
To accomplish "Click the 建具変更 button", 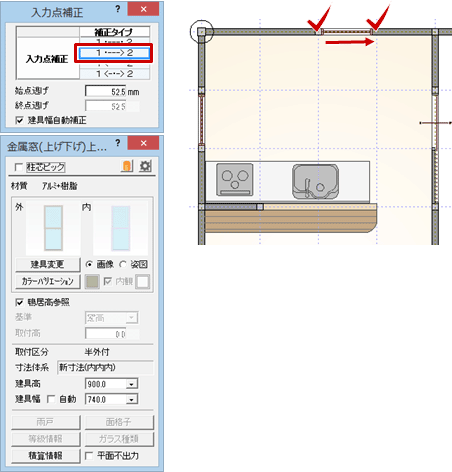I will [48, 264].
